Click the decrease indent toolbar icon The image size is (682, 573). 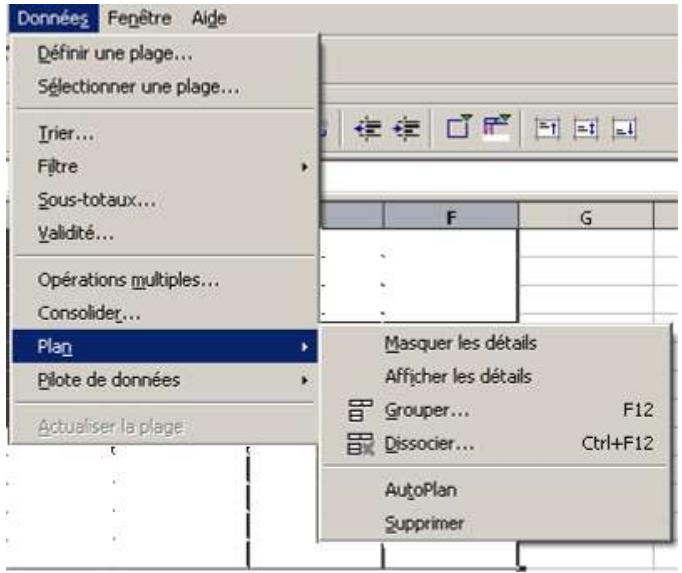click(x=368, y=129)
